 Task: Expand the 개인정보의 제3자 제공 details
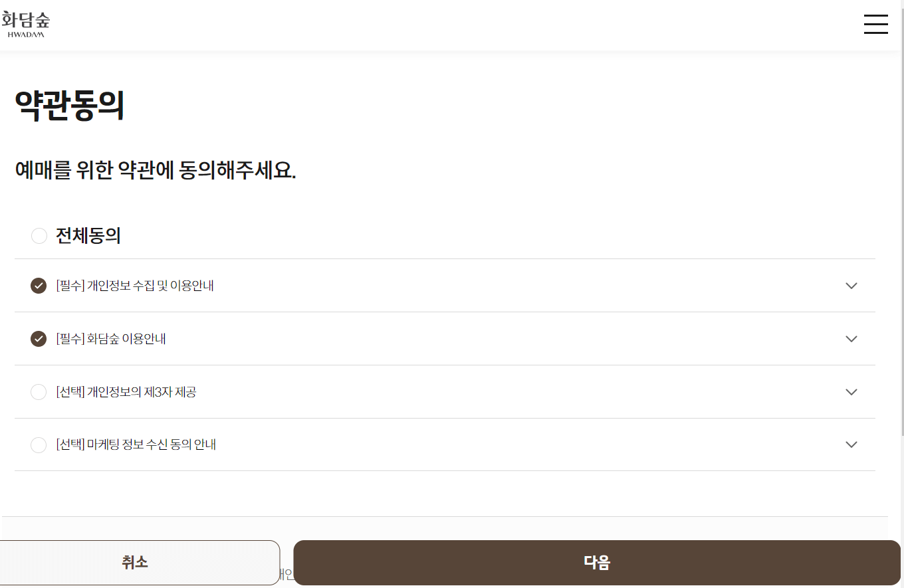pyautogui.click(x=851, y=392)
